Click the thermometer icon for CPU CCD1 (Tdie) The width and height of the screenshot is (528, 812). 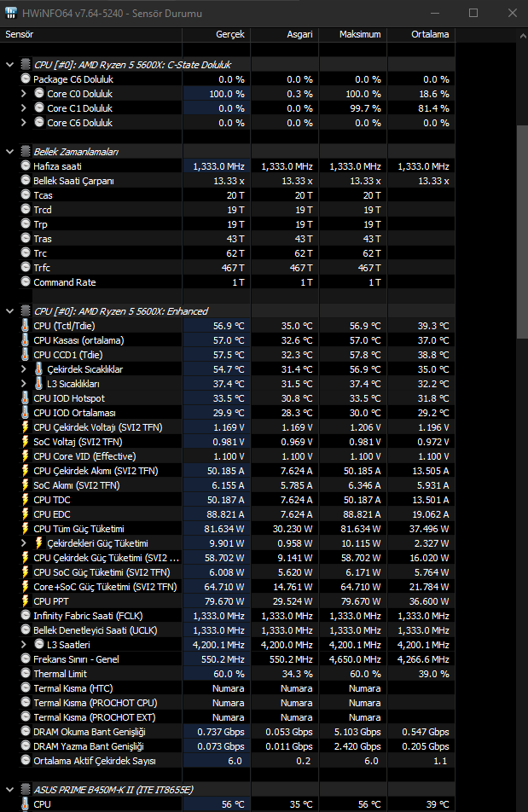pyautogui.click(x=26, y=354)
